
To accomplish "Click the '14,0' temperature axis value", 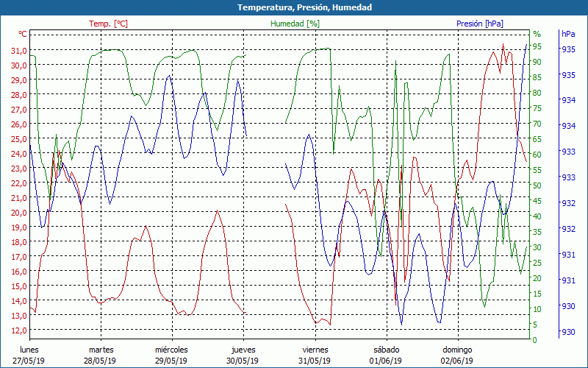I will click(19, 300).
